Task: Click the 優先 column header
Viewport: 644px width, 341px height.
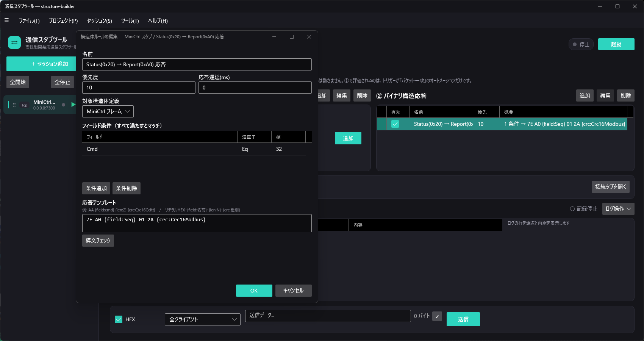Action: point(486,112)
